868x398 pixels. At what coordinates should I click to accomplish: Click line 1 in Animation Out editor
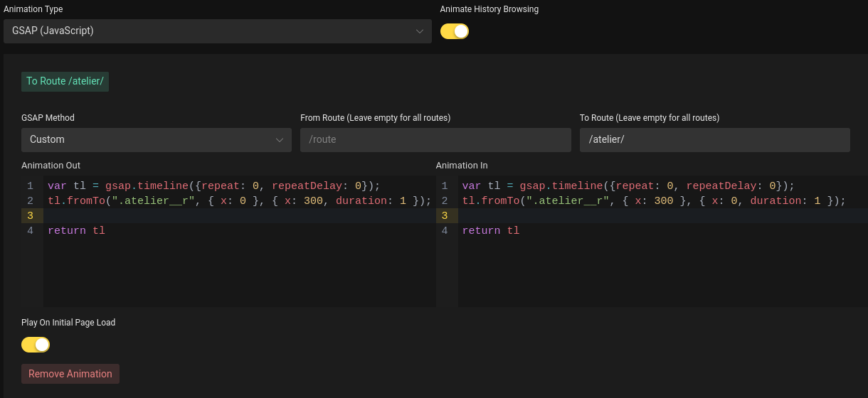coord(214,186)
